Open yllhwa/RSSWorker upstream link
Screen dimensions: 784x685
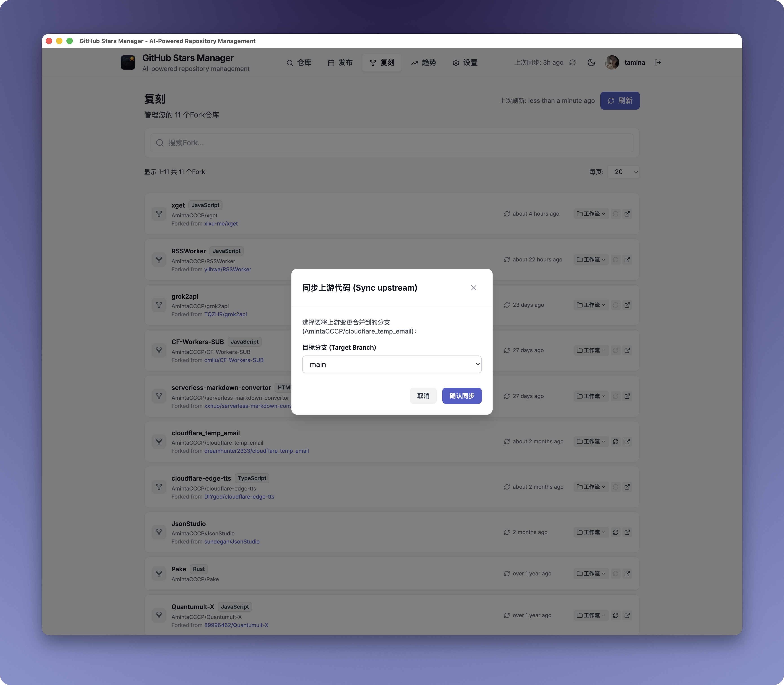point(228,270)
